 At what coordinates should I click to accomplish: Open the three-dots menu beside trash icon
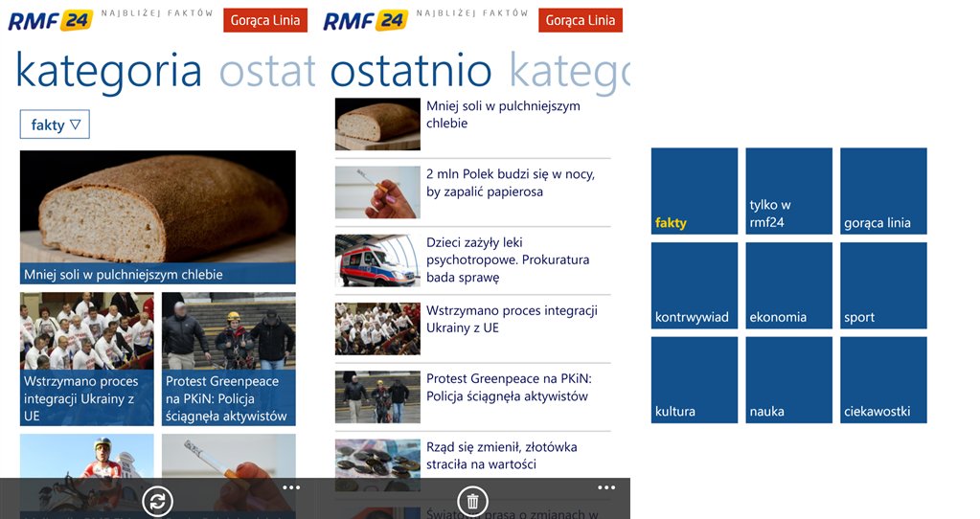click(x=605, y=487)
